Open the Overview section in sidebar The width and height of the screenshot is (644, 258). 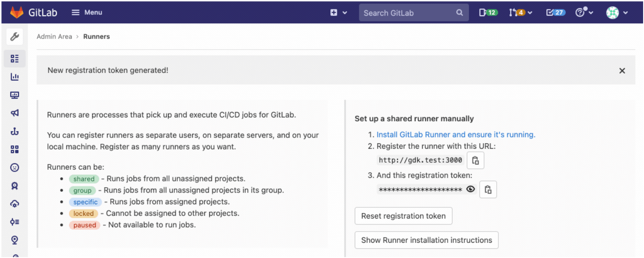(x=15, y=58)
